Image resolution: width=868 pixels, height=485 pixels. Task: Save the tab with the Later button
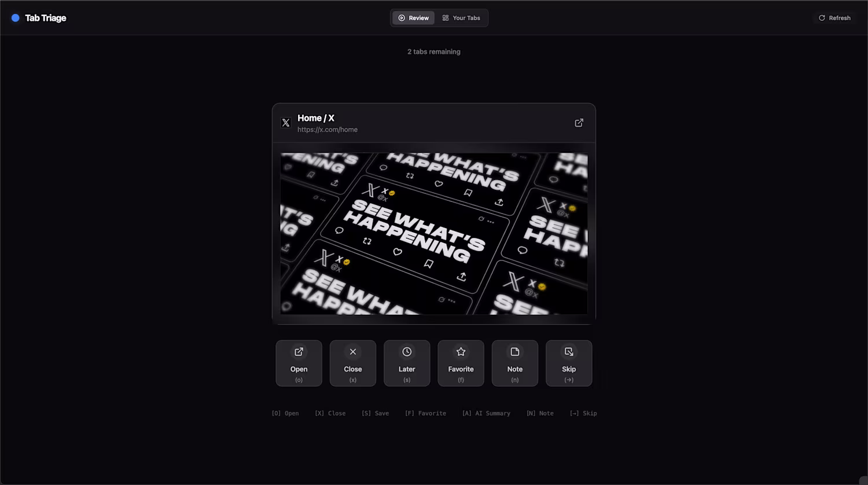coord(407,363)
